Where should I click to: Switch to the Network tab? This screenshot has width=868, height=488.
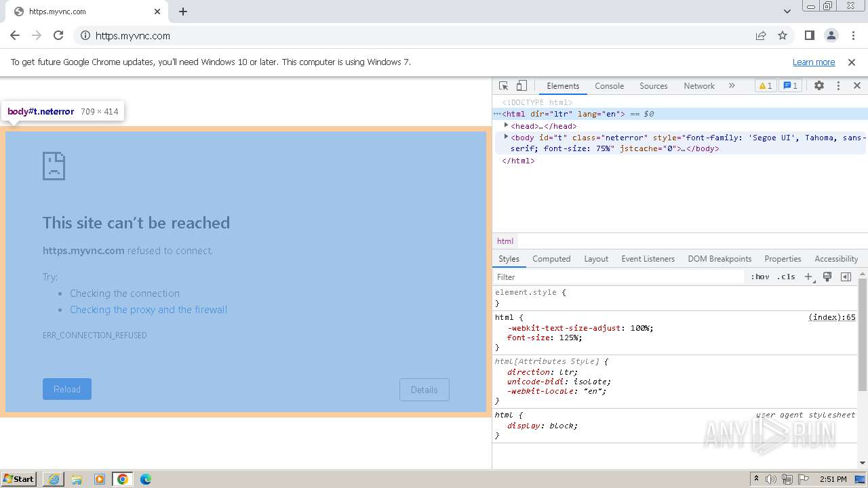[x=699, y=86]
